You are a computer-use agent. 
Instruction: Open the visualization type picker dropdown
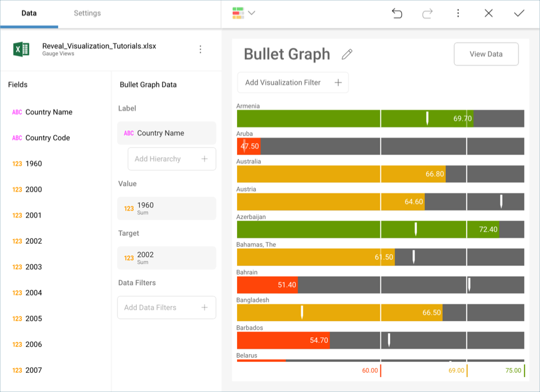tap(244, 13)
